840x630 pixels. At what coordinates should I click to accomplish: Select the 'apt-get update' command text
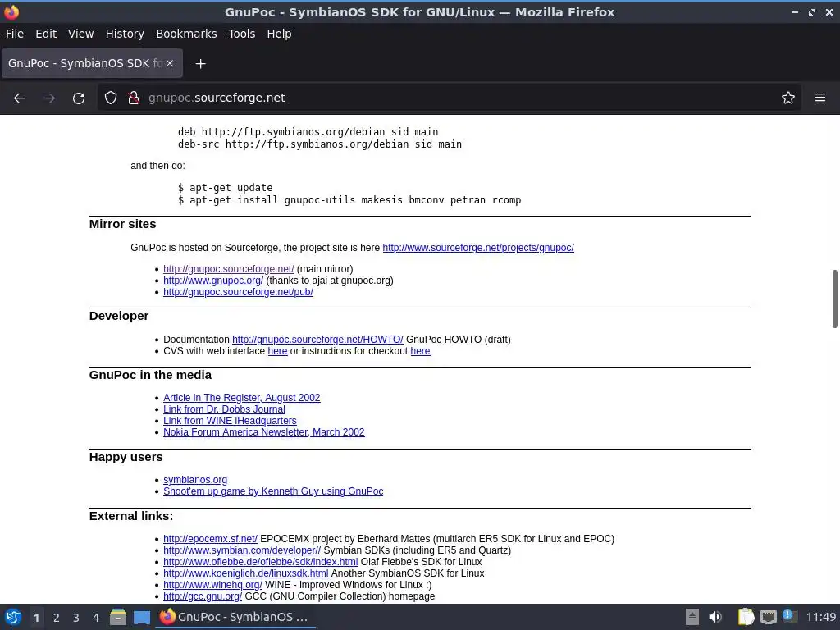(x=231, y=188)
